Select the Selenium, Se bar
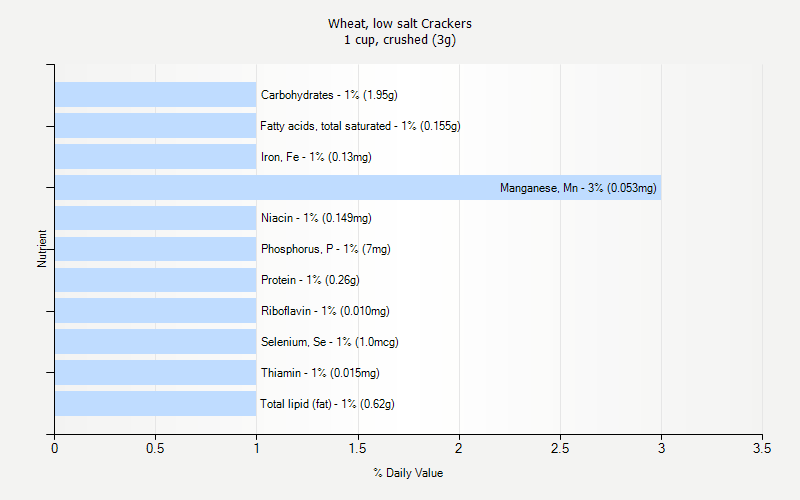Image resolution: width=800 pixels, height=500 pixels. [x=156, y=341]
